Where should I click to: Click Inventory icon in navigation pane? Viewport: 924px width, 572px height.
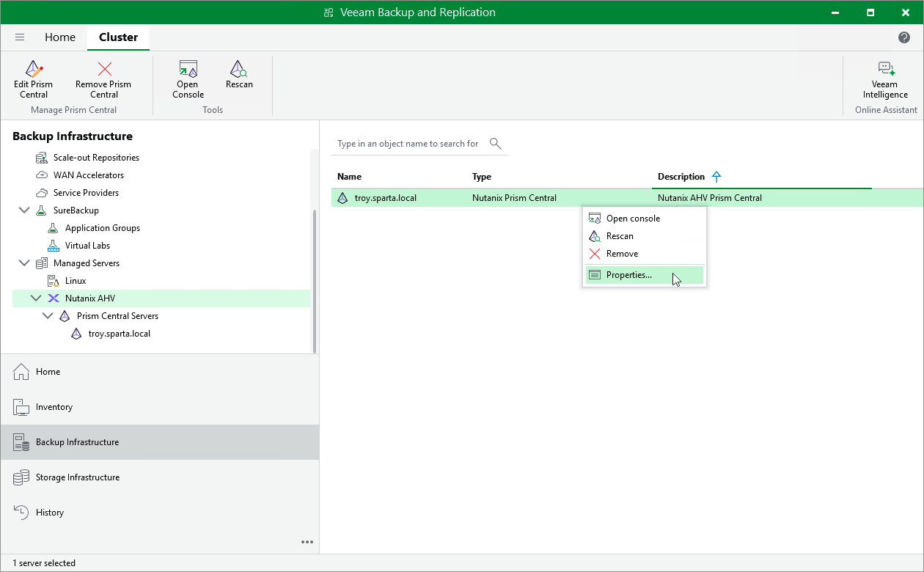tap(22, 407)
